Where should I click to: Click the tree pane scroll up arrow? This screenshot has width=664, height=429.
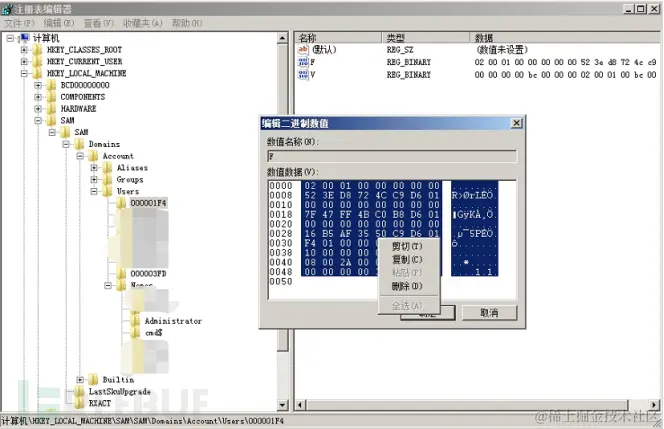(283, 38)
